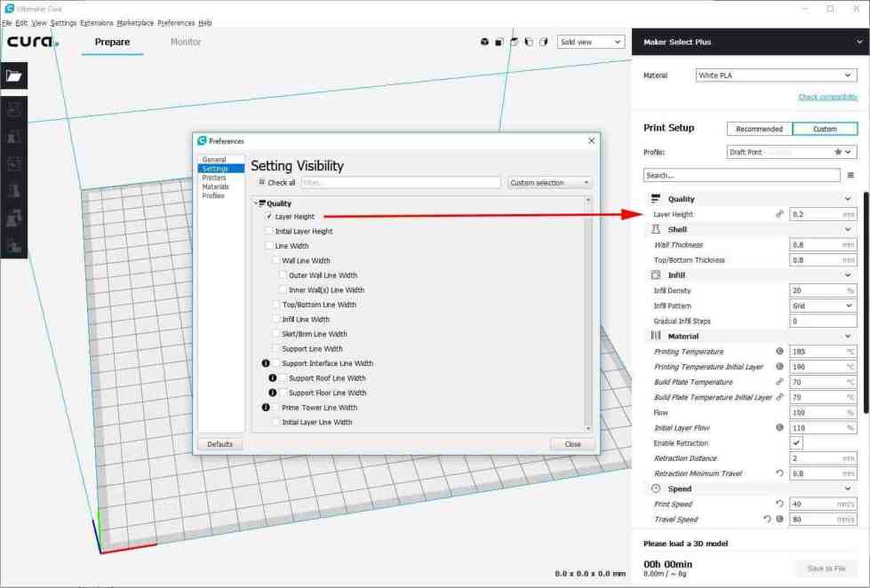The width and height of the screenshot is (870, 588).
Task: Click the Open File folder icon
Action: (x=14, y=76)
